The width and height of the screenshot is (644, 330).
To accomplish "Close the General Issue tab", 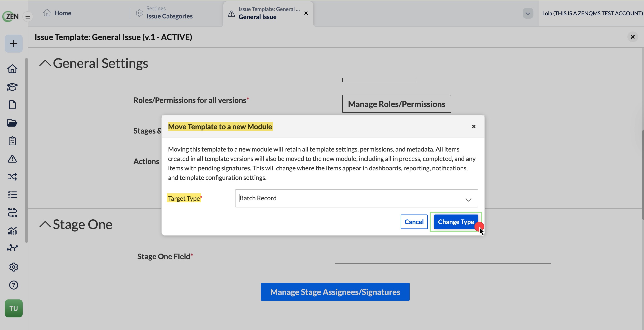I will 306,13.
